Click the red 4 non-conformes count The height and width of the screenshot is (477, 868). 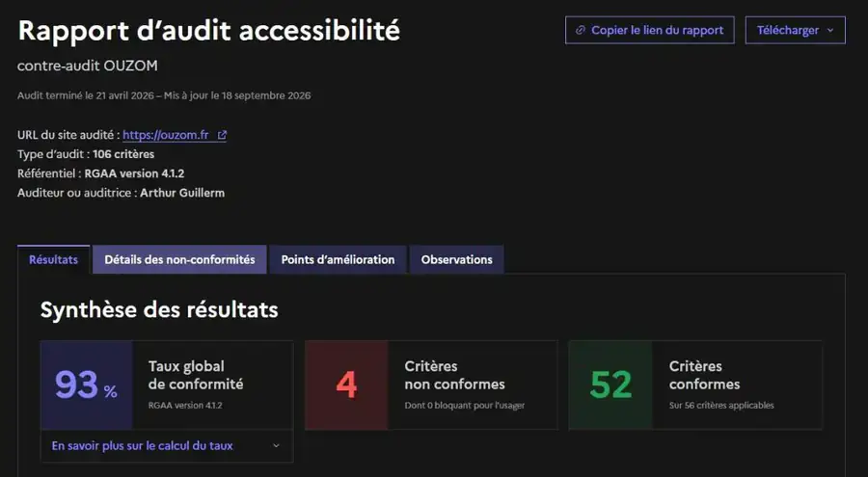pos(346,385)
